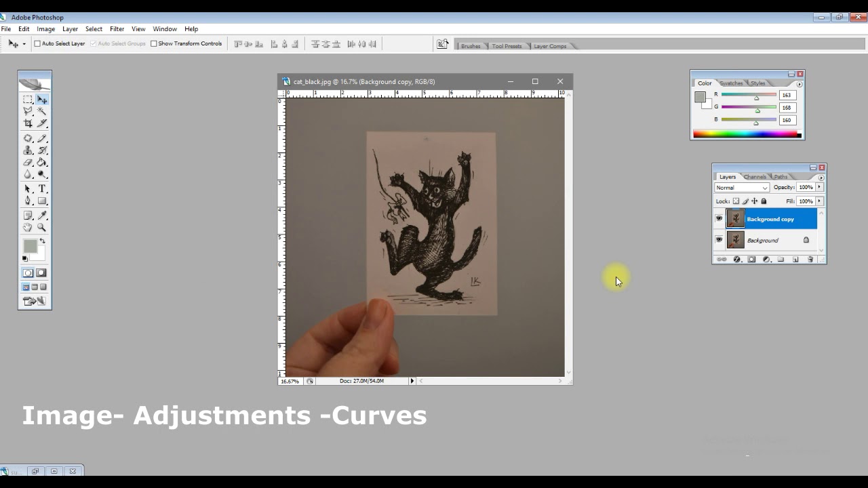Select the Eyedropper tool
Image resolution: width=868 pixels, height=488 pixels.
pyautogui.click(x=42, y=216)
